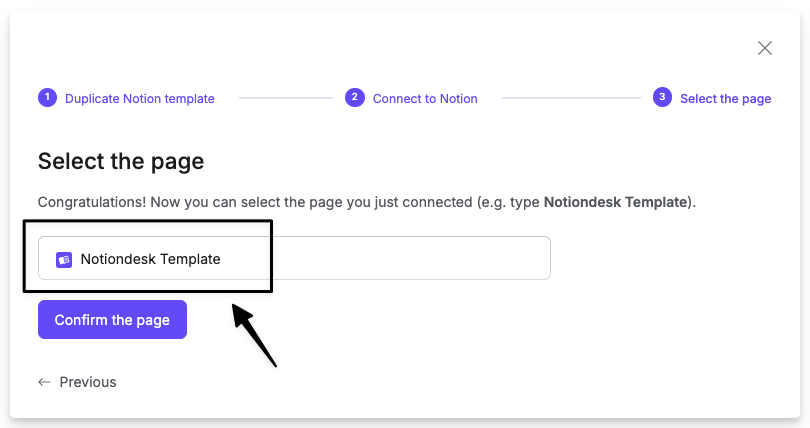Select the 'Select the page' stepper label
810x428 pixels.
725,99
